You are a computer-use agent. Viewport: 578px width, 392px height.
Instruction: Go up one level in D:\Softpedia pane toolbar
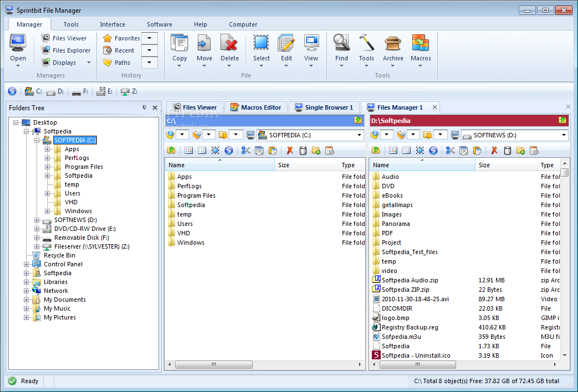pos(376,150)
